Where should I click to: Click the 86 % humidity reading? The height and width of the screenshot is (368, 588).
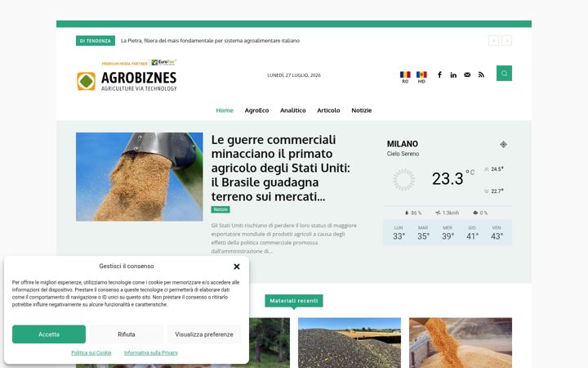pos(413,213)
